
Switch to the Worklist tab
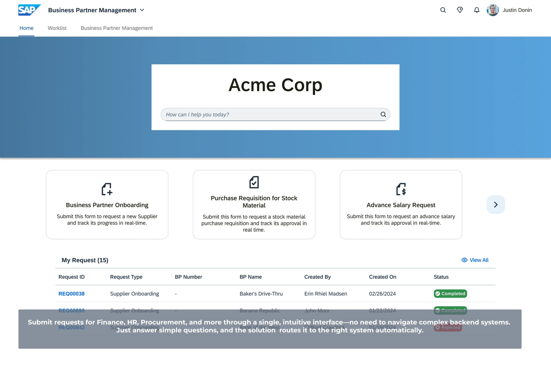coord(57,28)
